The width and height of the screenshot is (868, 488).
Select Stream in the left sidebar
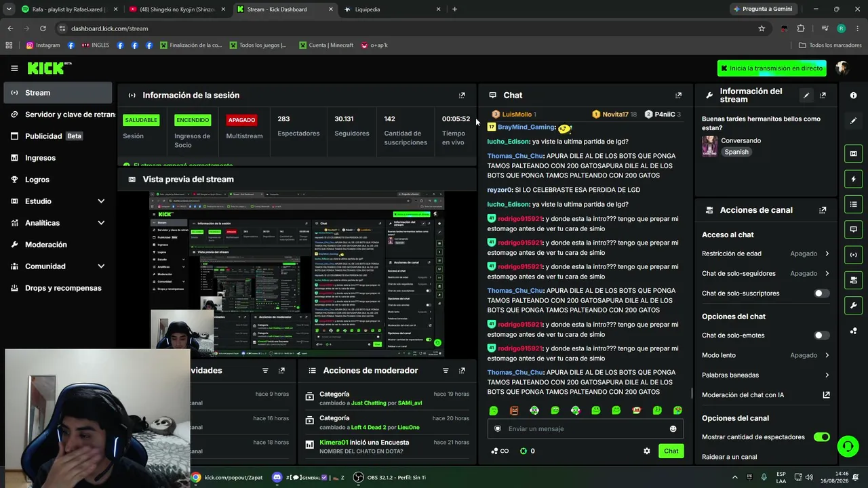click(x=58, y=93)
